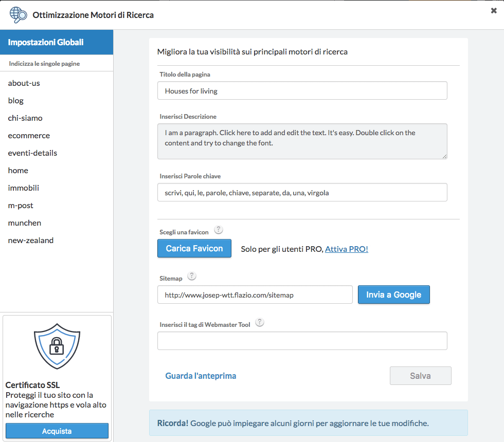Image resolution: width=504 pixels, height=442 pixels.
Task: Open the chi-siamo page settings
Action: [x=25, y=118]
